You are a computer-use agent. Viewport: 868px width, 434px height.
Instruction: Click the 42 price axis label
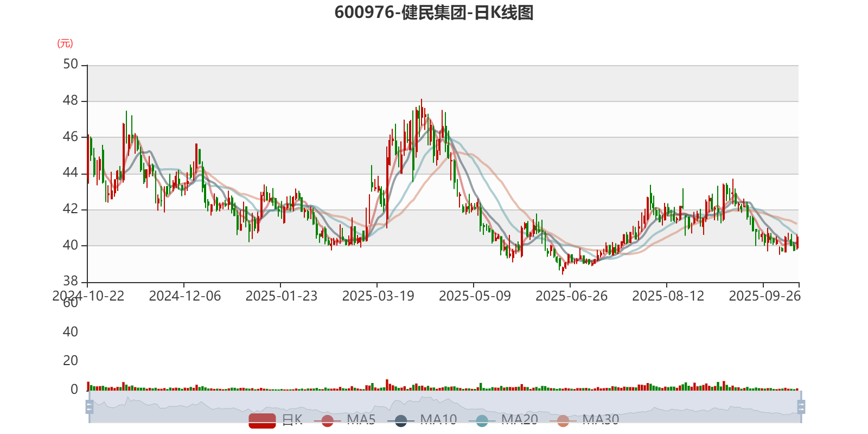coord(71,209)
